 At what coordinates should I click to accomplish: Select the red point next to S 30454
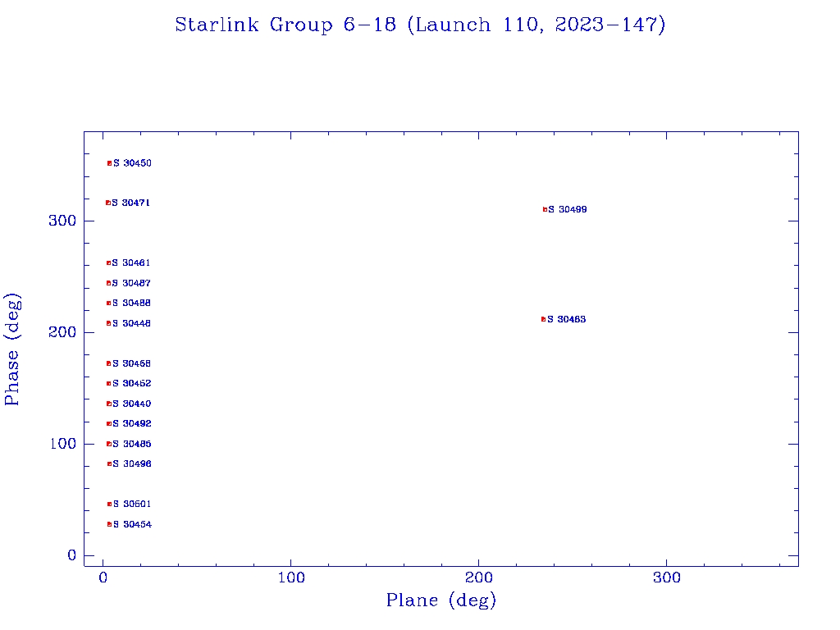pyautogui.click(x=109, y=524)
